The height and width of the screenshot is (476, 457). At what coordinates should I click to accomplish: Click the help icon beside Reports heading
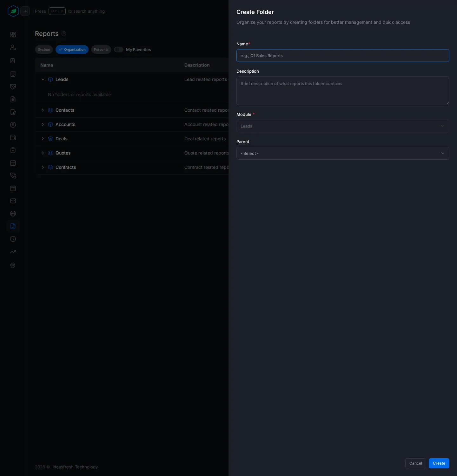(64, 34)
